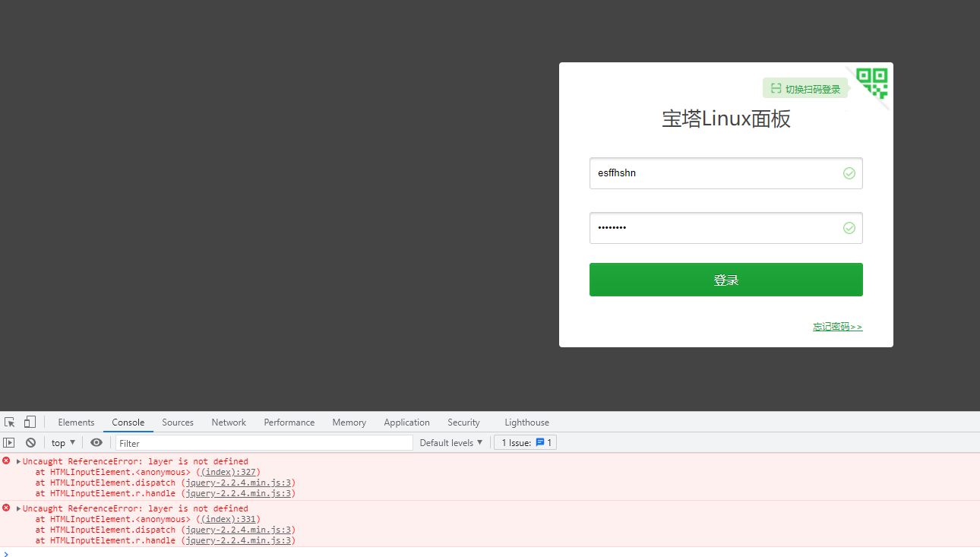980x557 pixels.
Task: Click the QR code login icon
Action: 872,83
